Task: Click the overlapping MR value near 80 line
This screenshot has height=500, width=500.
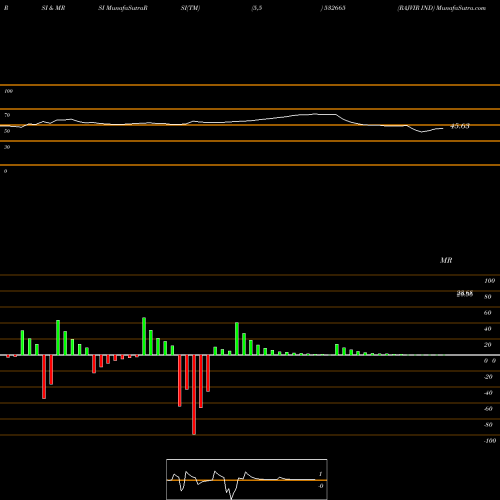Action: pos(465,294)
